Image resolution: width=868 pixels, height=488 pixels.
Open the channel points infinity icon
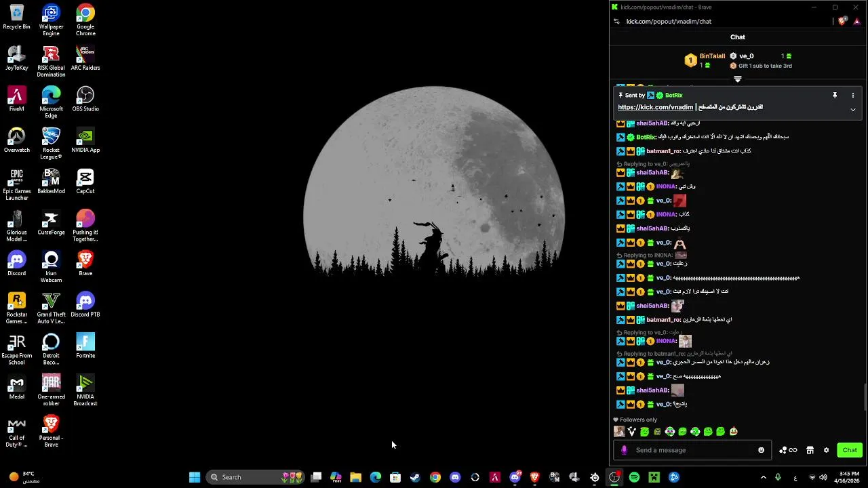(788, 450)
